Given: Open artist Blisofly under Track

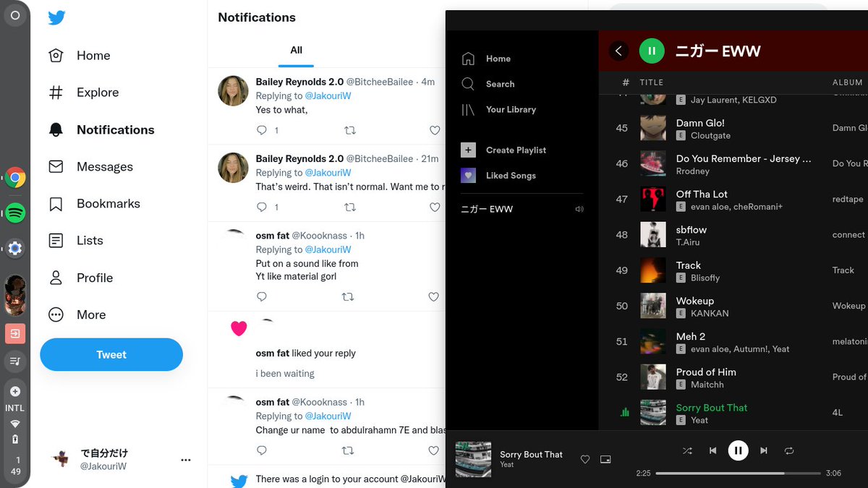Looking at the screenshot, I should [x=705, y=278].
